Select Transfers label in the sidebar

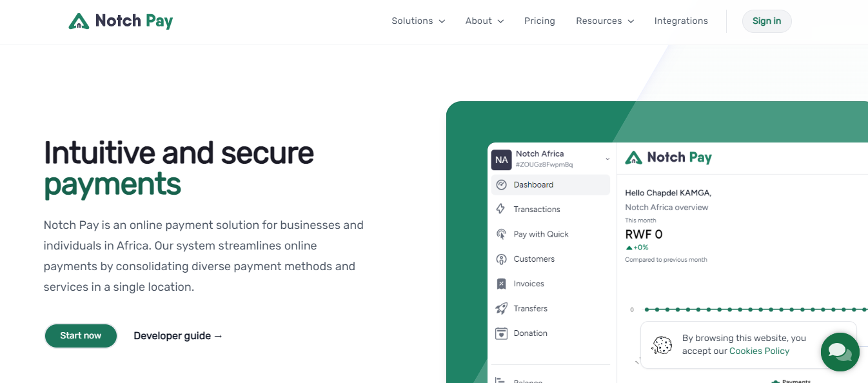click(x=531, y=309)
